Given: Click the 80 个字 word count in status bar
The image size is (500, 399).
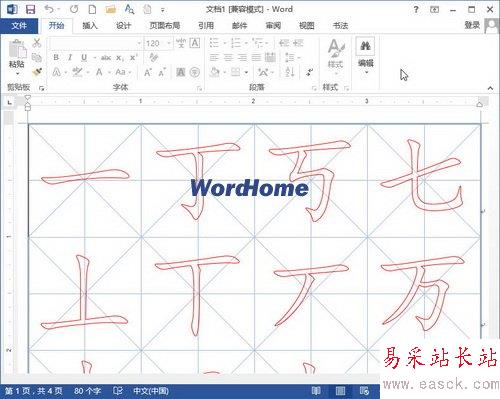Looking at the screenshot, I should click(x=87, y=391).
